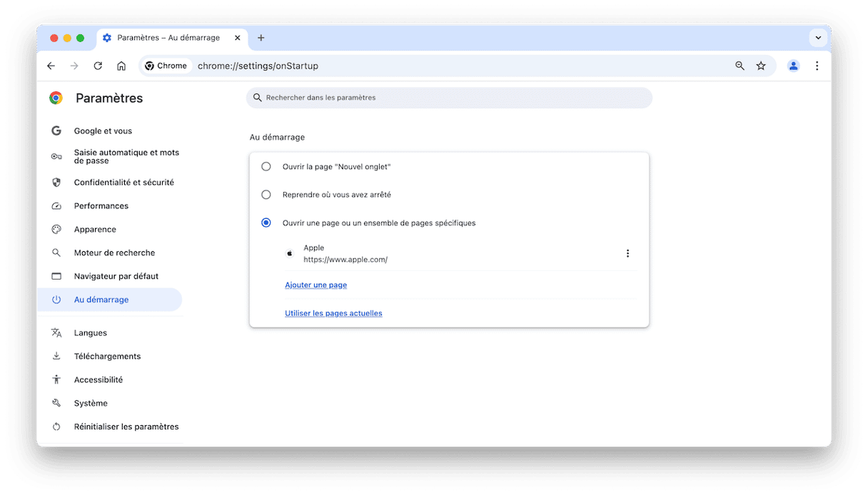868x495 pixels.
Task: Open Performances settings section
Action: (101, 206)
